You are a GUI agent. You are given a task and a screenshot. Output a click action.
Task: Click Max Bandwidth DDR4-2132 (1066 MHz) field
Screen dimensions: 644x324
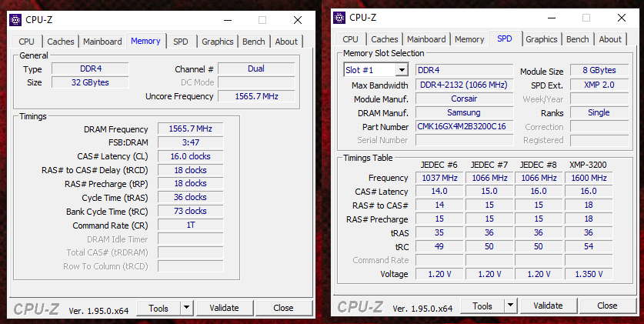tap(464, 85)
